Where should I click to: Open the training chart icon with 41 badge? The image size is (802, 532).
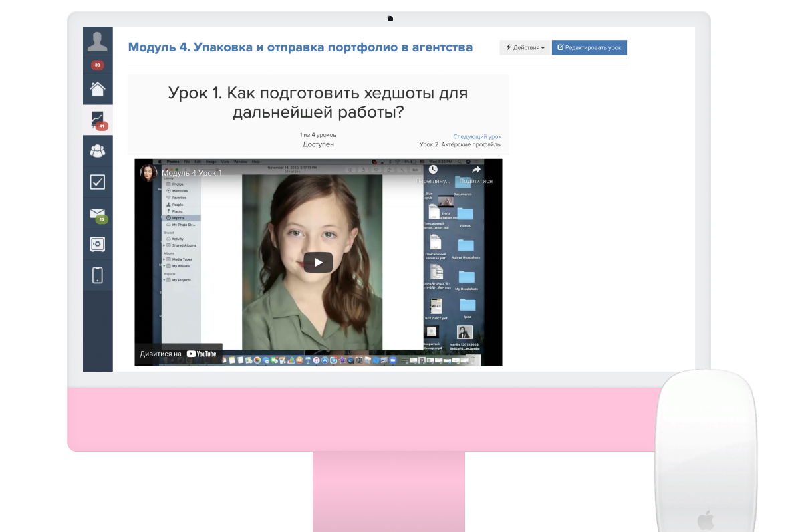(98, 120)
